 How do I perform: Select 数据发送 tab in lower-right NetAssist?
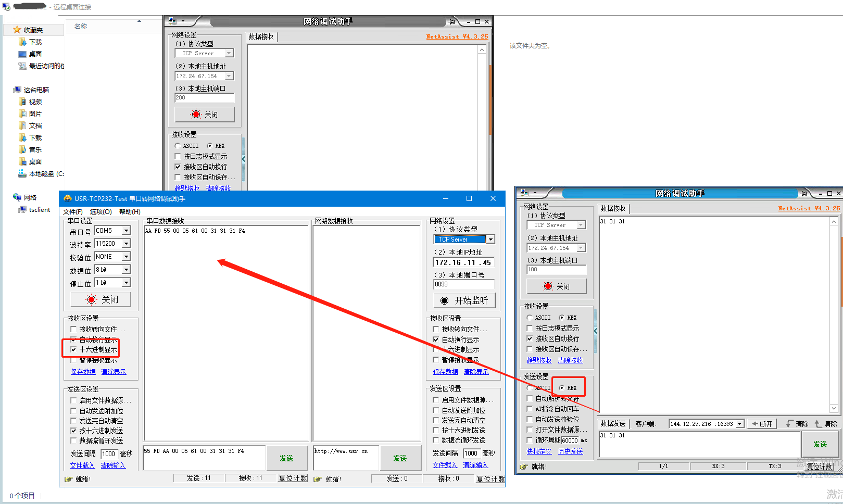click(613, 424)
